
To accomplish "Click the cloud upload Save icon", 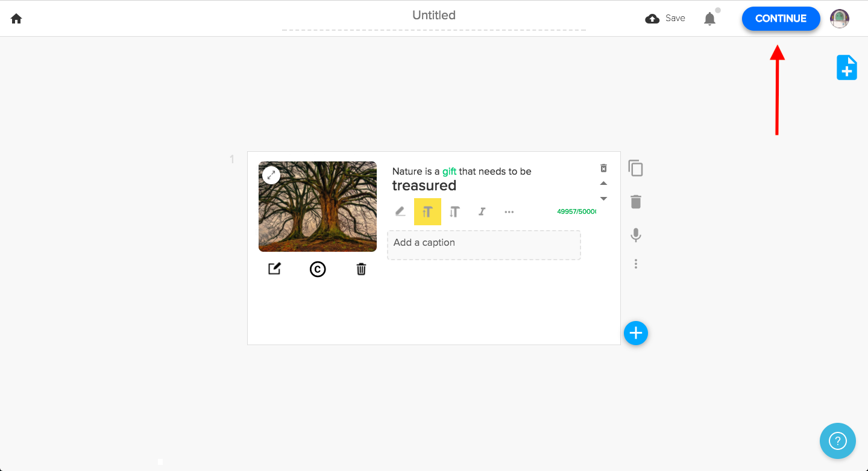I will click(x=652, y=19).
